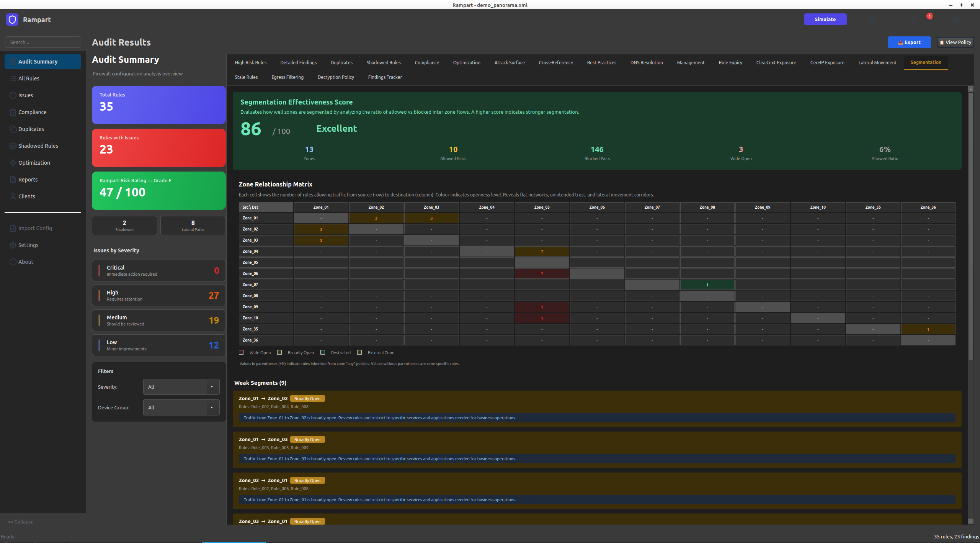Image resolution: width=980 pixels, height=543 pixels.
Task: Open the Severity filter dropdown
Action: (x=181, y=387)
